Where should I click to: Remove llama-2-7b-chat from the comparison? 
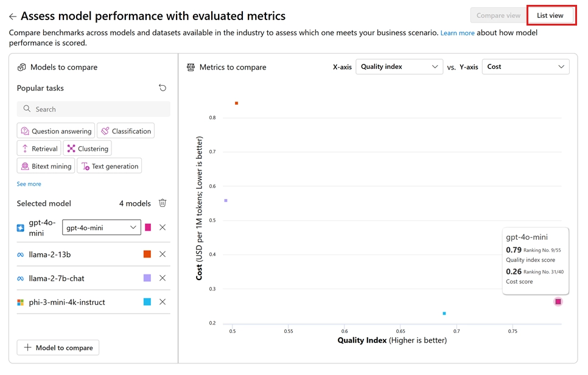tap(163, 278)
